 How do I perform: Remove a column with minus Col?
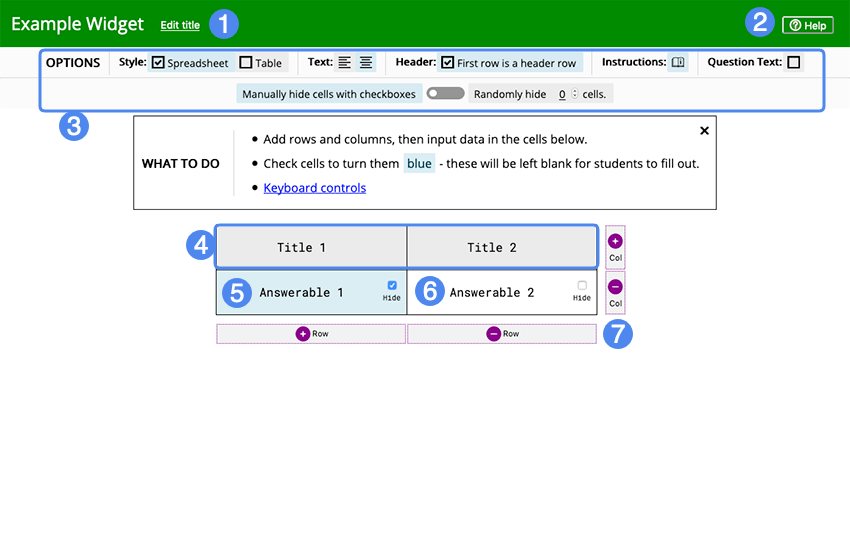[x=615, y=293]
